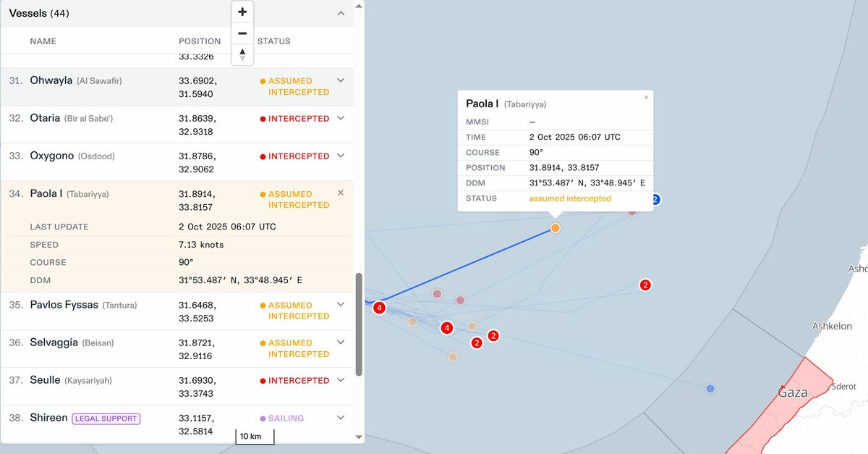The width and height of the screenshot is (868, 454).
Task: Expand the Ohwayla vessel row
Action: pos(341,80)
